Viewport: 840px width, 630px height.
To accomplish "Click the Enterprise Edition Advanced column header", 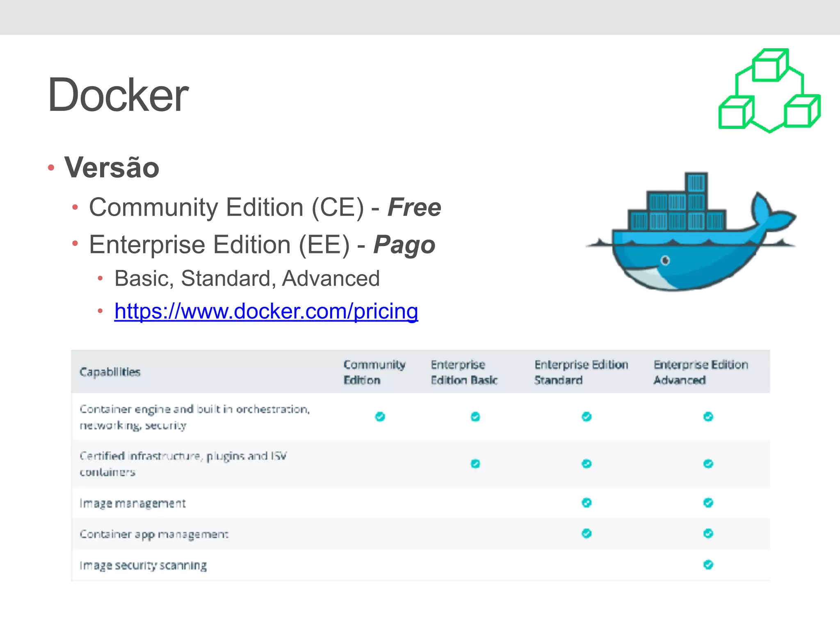I will click(x=701, y=372).
